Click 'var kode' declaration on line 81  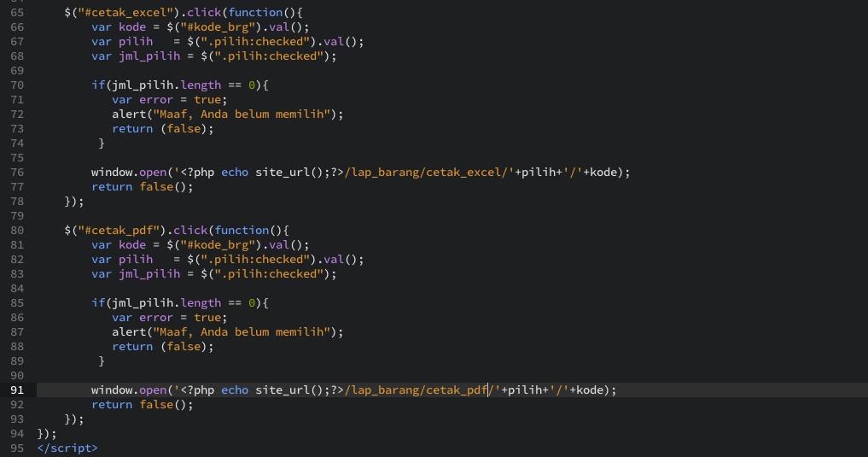click(x=119, y=244)
